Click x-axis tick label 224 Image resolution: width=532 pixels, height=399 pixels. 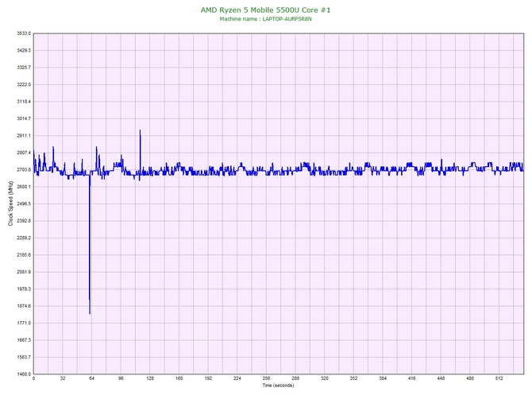(x=237, y=378)
